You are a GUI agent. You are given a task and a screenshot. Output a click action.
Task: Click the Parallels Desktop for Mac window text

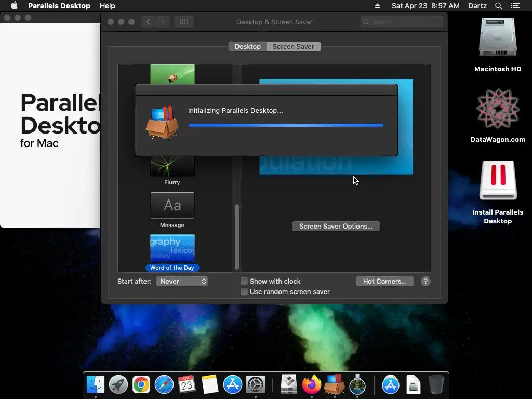click(60, 120)
